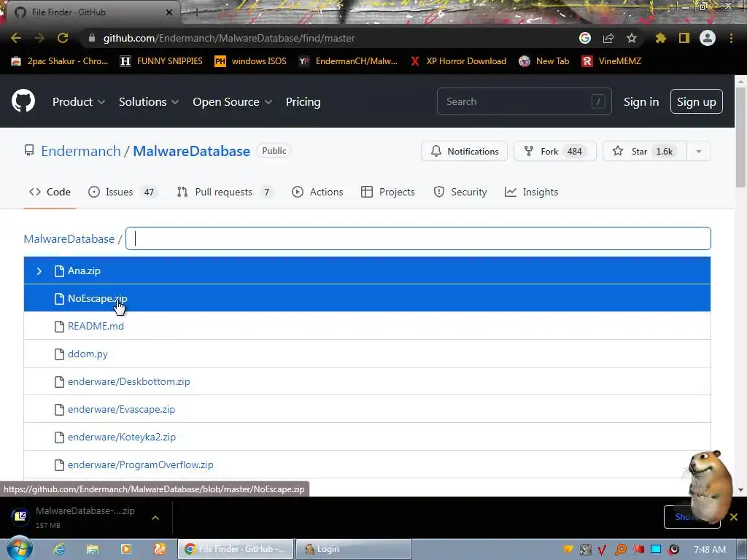Click the Sign up button
Viewport: 747px width, 560px height.
coord(697,101)
